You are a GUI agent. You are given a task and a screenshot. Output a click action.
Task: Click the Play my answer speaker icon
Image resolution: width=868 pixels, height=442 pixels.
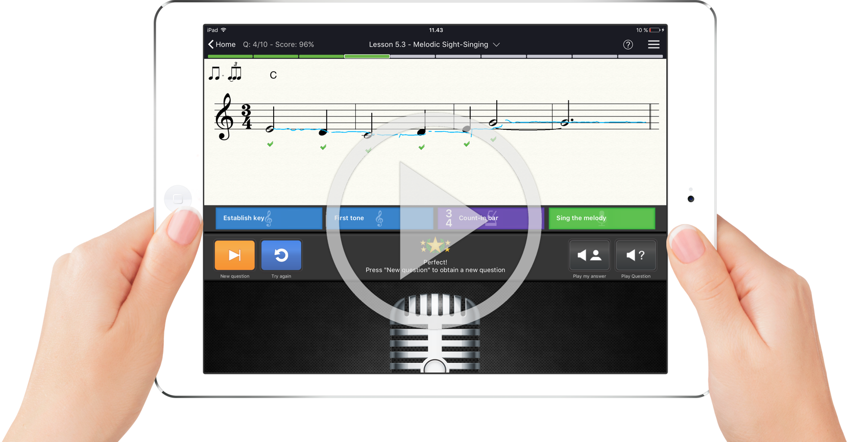(x=589, y=255)
